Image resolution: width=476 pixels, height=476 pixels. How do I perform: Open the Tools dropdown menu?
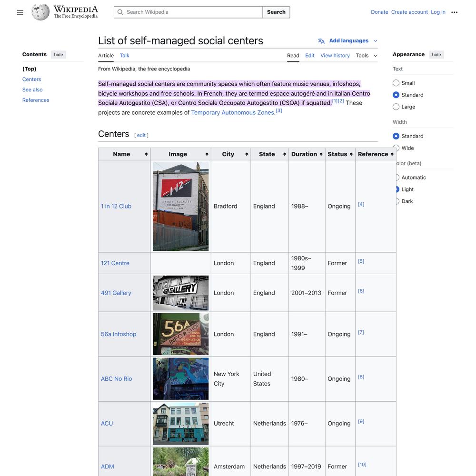(x=367, y=56)
